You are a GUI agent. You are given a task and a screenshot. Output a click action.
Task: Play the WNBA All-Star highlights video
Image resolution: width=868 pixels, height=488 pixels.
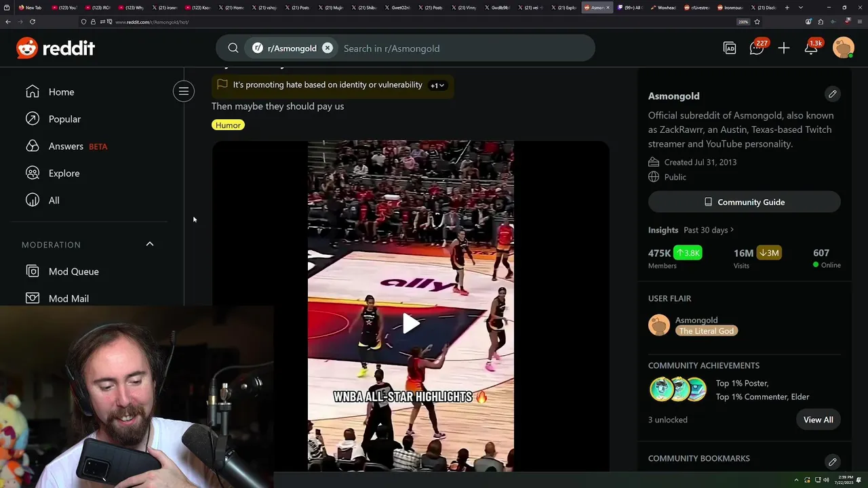(x=411, y=323)
